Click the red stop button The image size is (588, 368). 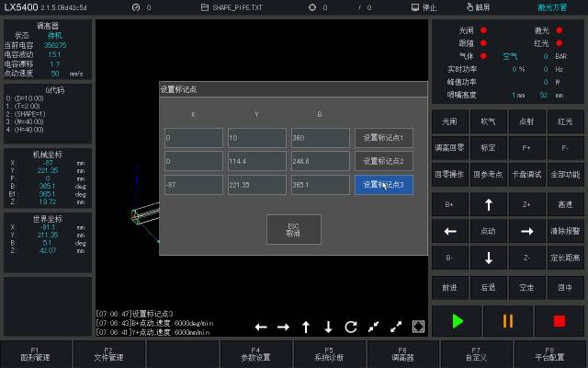coord(560,321)
